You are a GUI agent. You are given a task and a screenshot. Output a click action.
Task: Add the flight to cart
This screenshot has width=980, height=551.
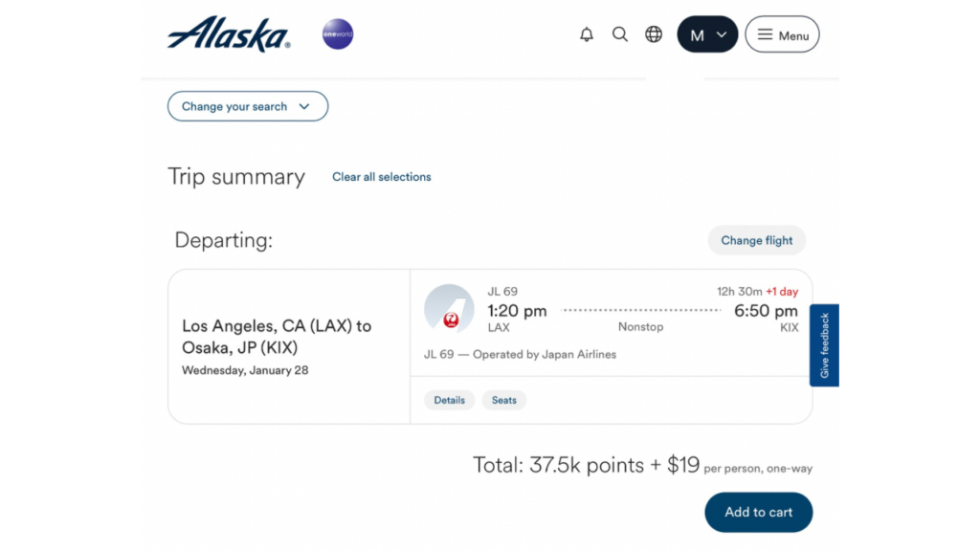759,512
